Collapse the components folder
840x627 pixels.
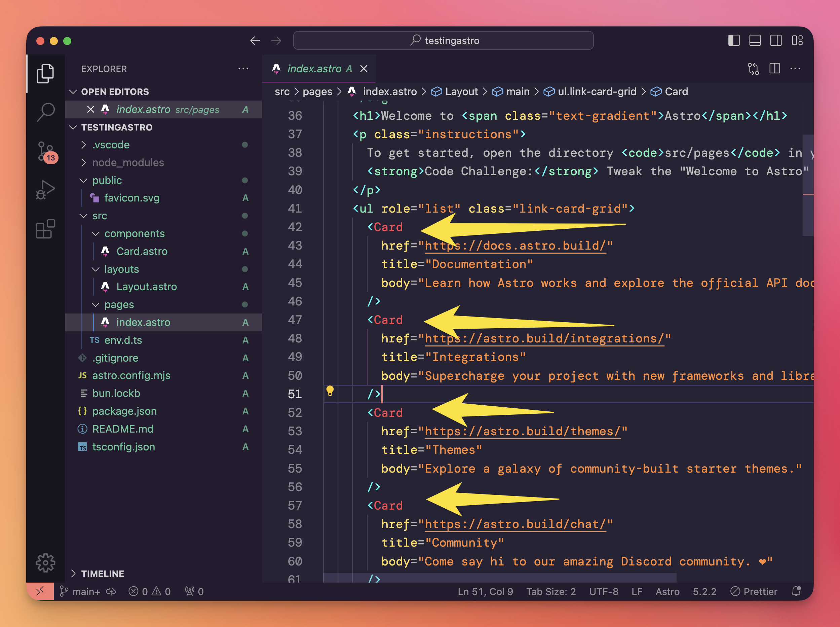tap(134, 233)
